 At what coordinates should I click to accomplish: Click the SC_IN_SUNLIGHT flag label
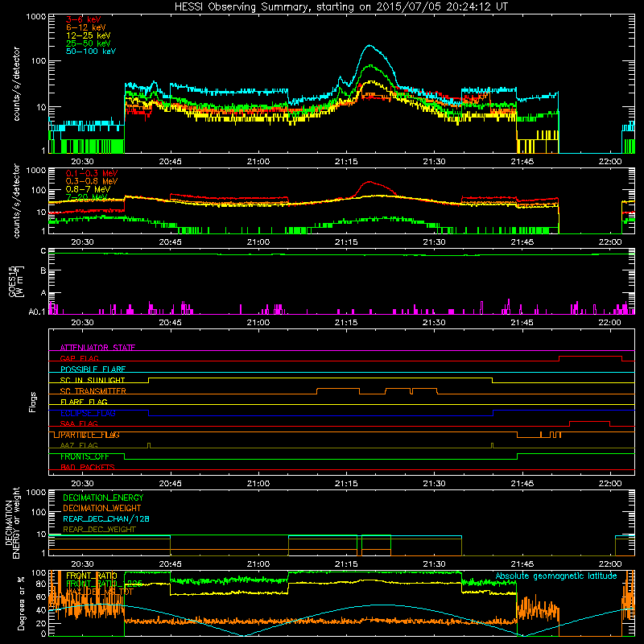(x=93, y=380)
